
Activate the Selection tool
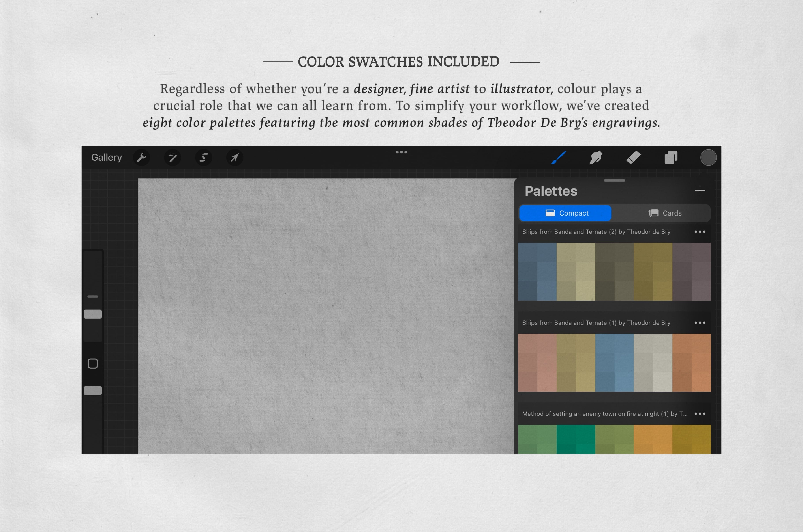coord(203,157)
